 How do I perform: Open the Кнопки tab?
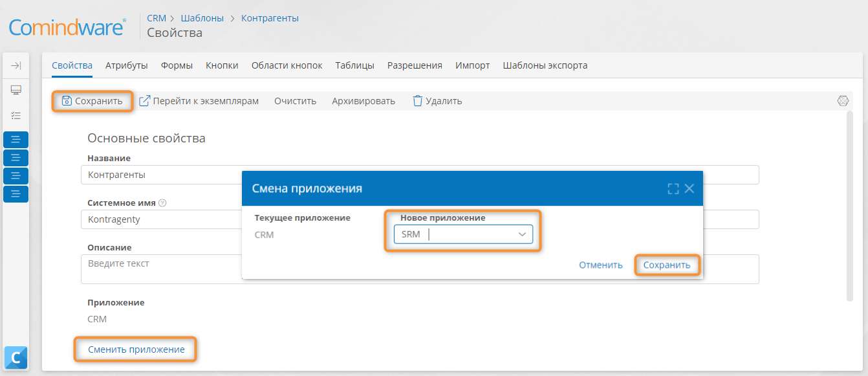(222, 65)
